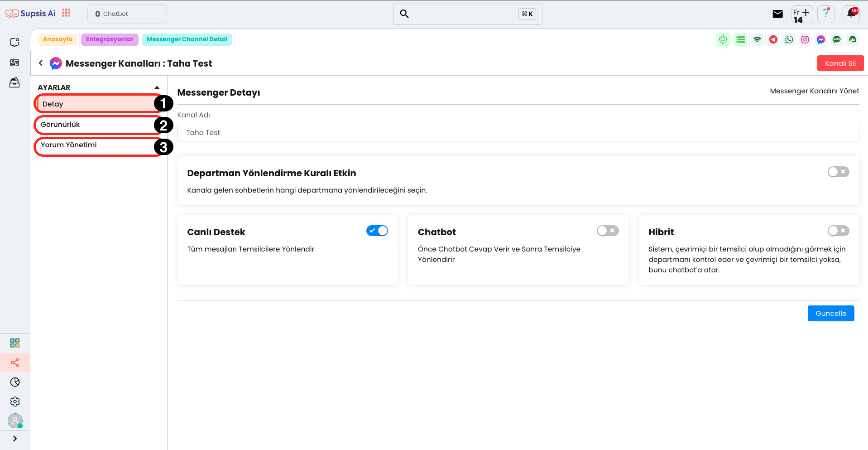
Task: Open the WhatsApp channel icon
Action: (x=789, y=40)
